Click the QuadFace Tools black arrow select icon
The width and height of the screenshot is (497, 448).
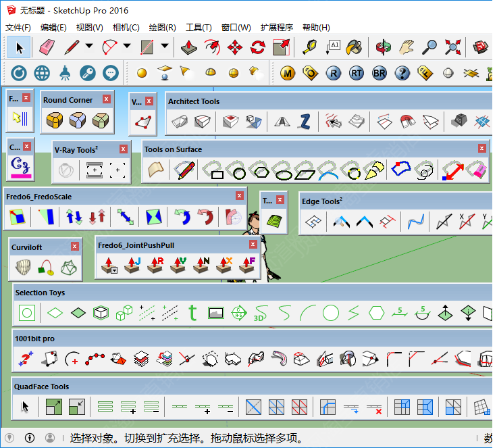[x=25, y=407]
